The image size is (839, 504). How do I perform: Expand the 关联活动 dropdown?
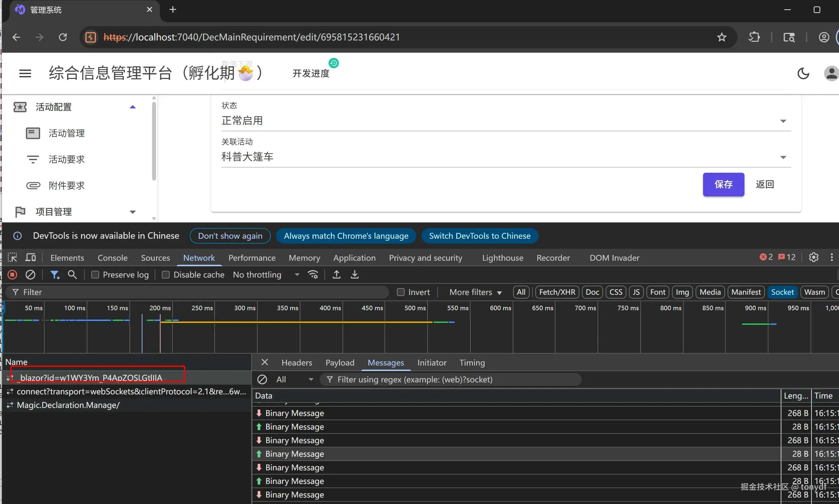pos(783,157)
